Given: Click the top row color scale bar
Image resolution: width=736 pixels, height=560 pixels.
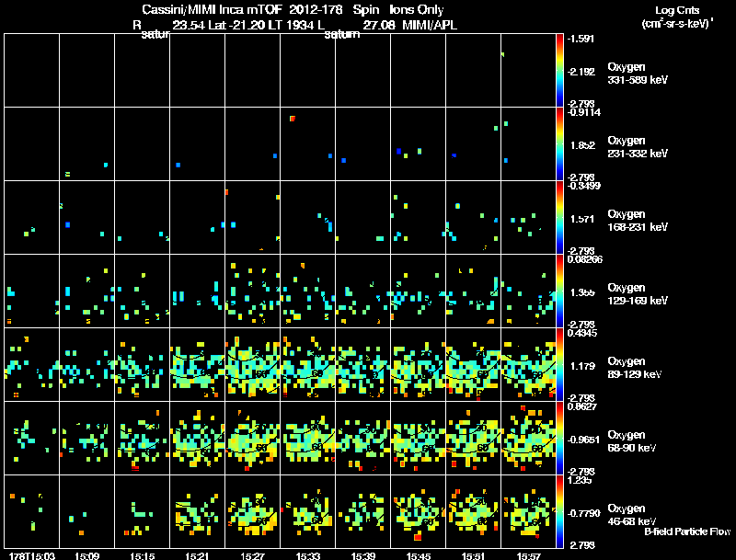Looking at the screenshot, I should coord(559,71).
